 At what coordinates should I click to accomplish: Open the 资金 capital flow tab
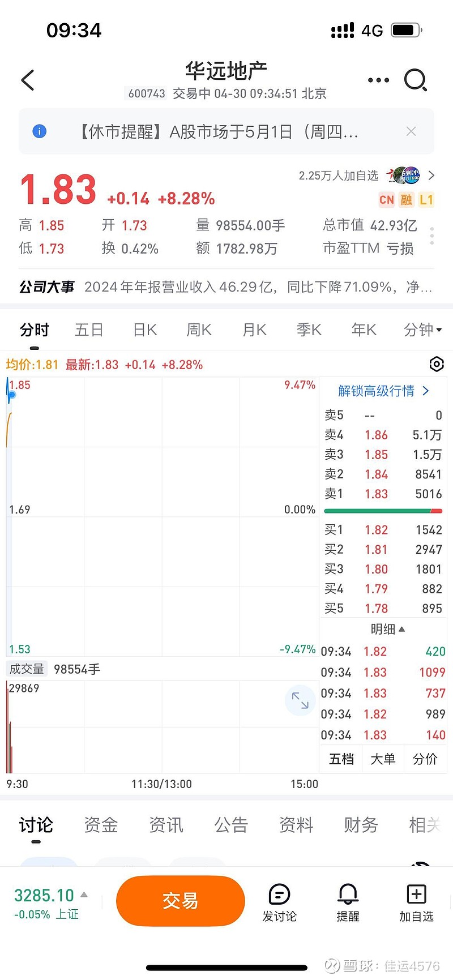point(101,825)
